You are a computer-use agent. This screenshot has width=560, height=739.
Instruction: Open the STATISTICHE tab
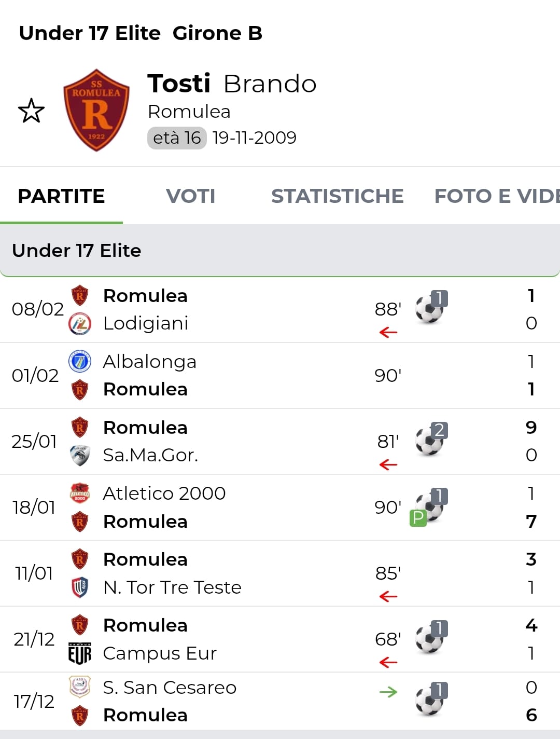pyautogui.click(x=337, y=196)
